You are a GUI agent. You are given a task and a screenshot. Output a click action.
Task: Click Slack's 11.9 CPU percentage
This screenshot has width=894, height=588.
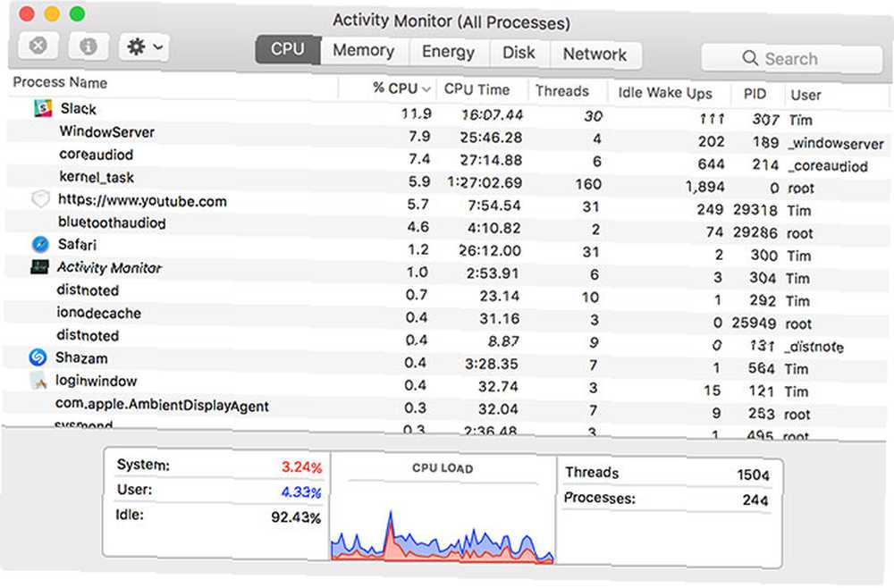(416, 114)
